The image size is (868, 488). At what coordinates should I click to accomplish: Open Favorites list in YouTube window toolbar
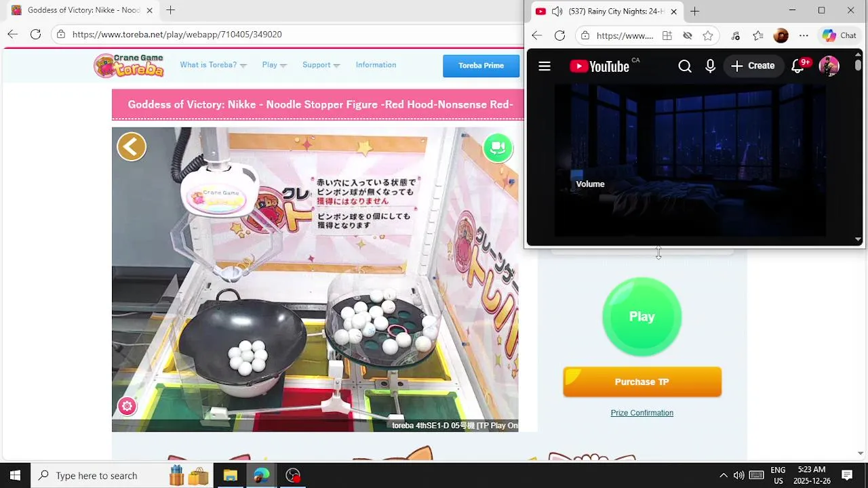(758, 35)
